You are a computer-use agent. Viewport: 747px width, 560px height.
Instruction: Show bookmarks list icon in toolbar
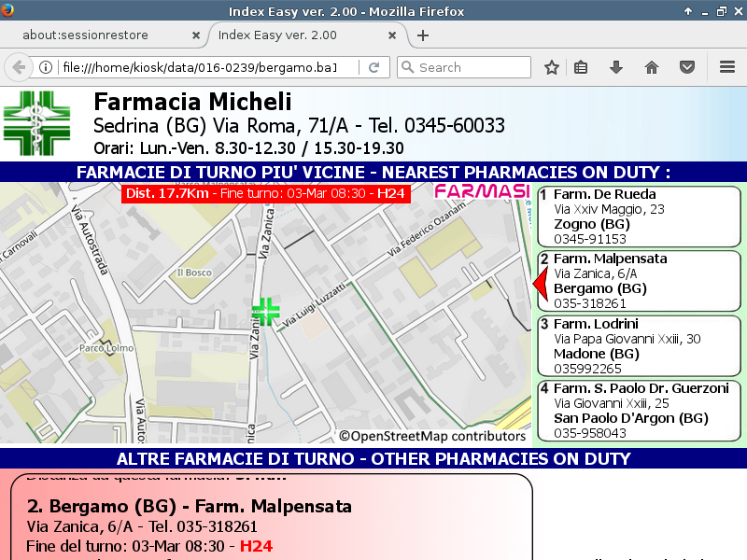coord(581,67)
